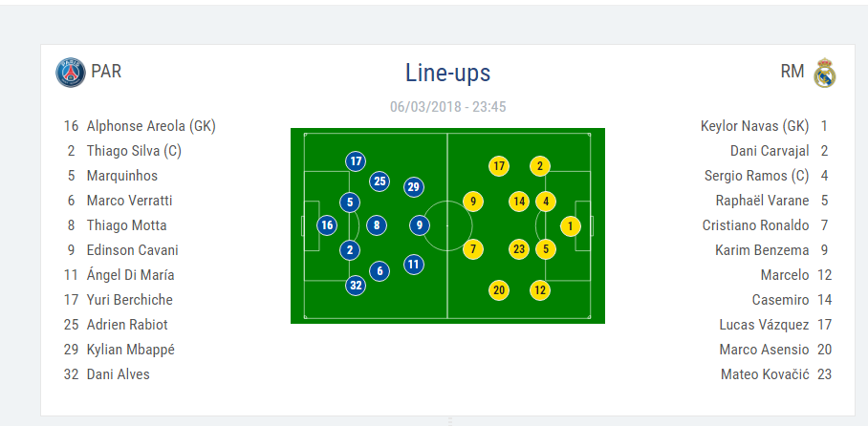Viewport: 868px width, 426px height.
Task: Click blue player marker number 29
Action: (413, 187)
